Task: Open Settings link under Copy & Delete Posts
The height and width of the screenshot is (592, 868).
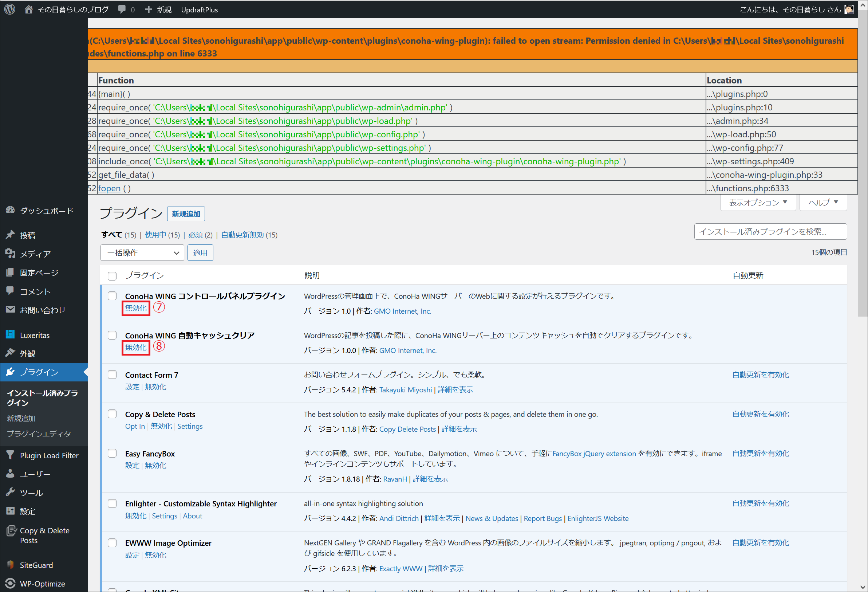Action: point(190,427)
